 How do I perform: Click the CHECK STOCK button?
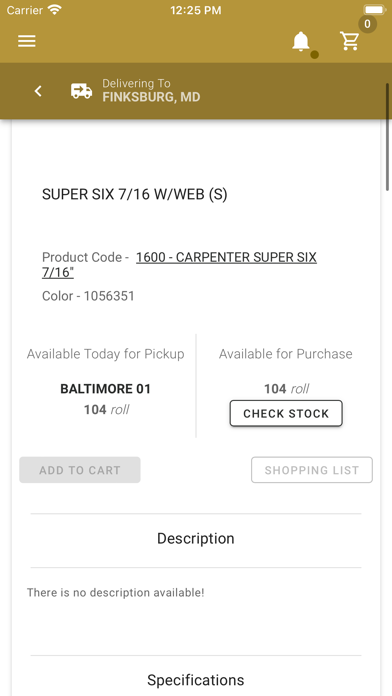[286, 413]
